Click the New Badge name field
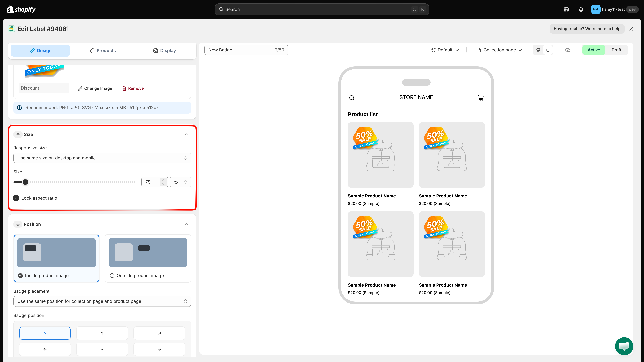This screenshot has height=362, width=644. 246,50
